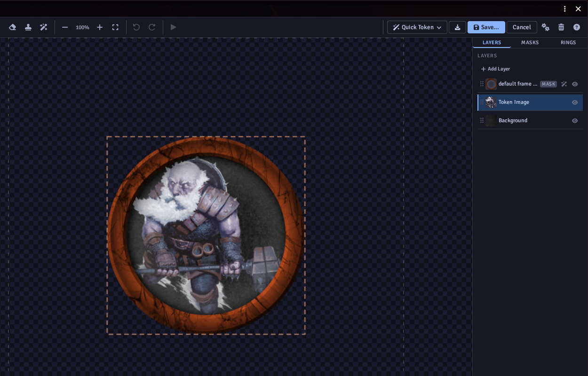Hide the Background layer
This screenshot has height=376, width=588.
point(575,121)
